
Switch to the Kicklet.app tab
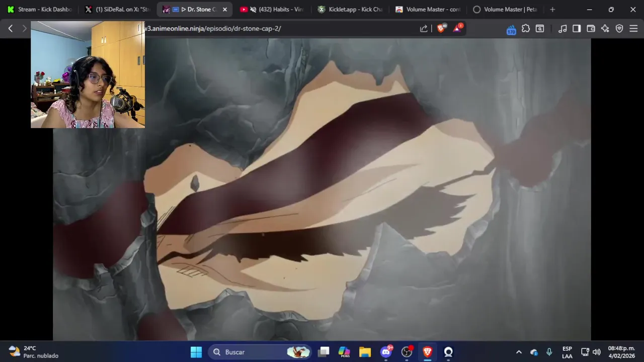point(350,9)
